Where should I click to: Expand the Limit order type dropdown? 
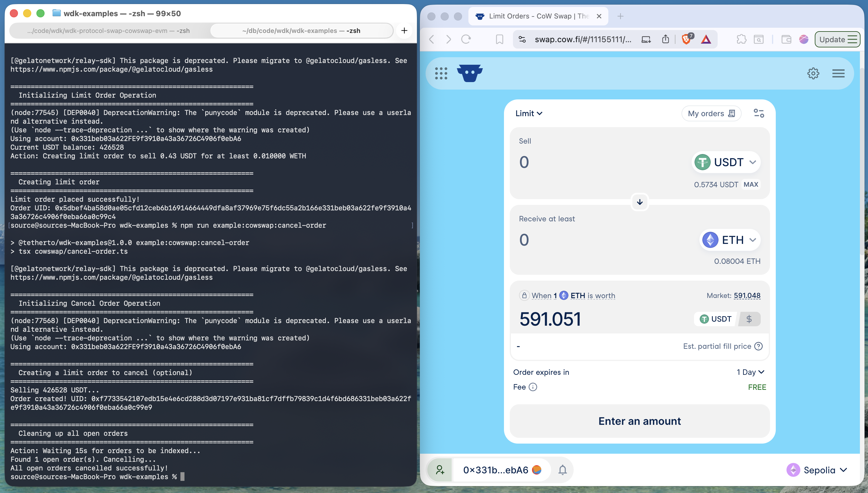(529, 114)
